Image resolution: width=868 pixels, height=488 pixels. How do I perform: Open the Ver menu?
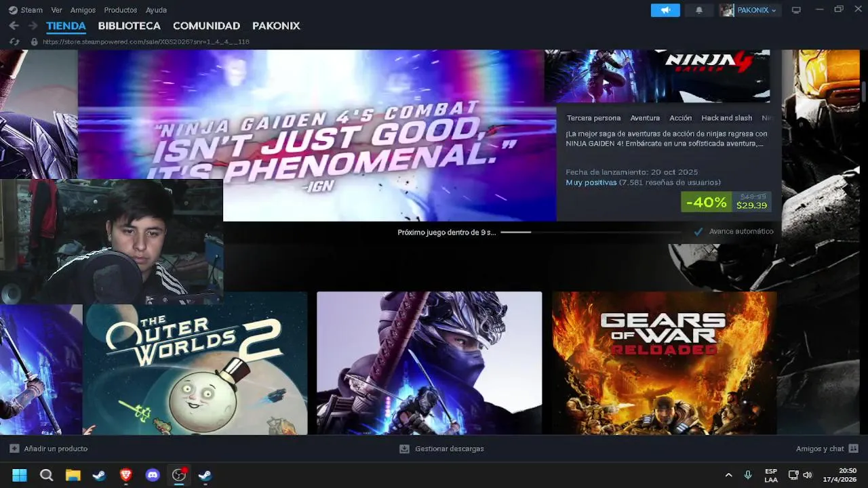[x=56, y=10]
